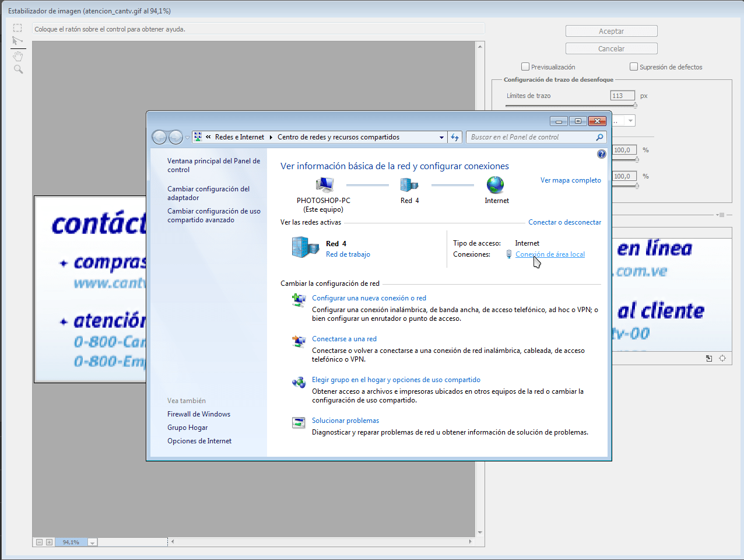Image resolution: width=744 pixels, height=560 pixels.
Task: Click Red de trabajo link
Action: (x=348, y=254)
